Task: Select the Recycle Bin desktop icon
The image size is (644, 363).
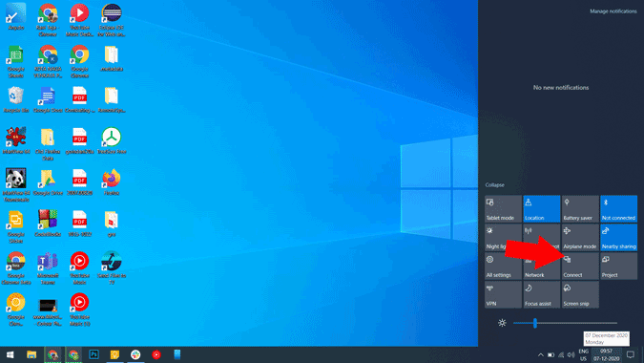Action: (x=16, y=100)
